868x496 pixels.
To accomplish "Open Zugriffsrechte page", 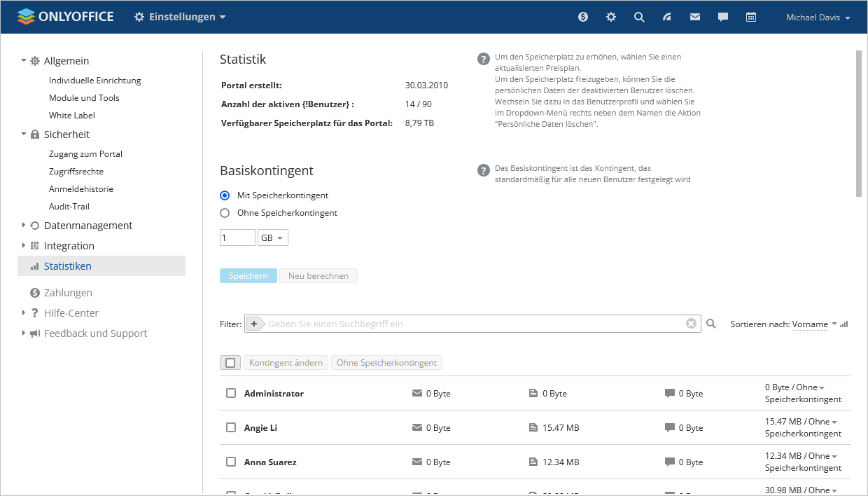I will coord(76,172).
